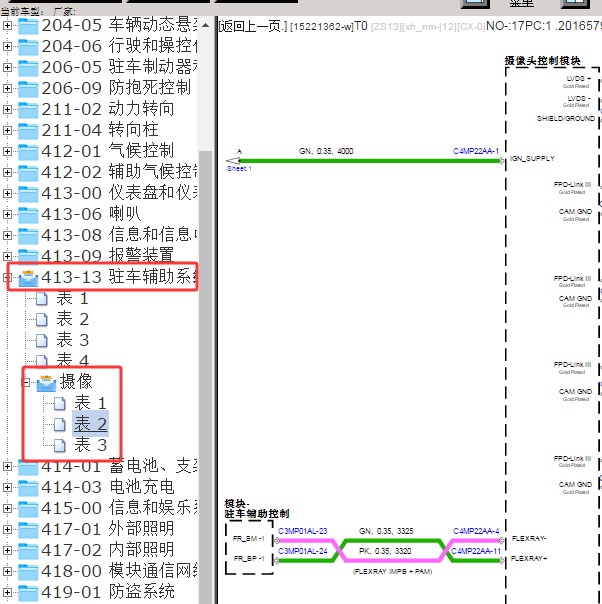Expand the 206-09 tree node
Screen dimensions: 602x604
click(x=7, y=89)
